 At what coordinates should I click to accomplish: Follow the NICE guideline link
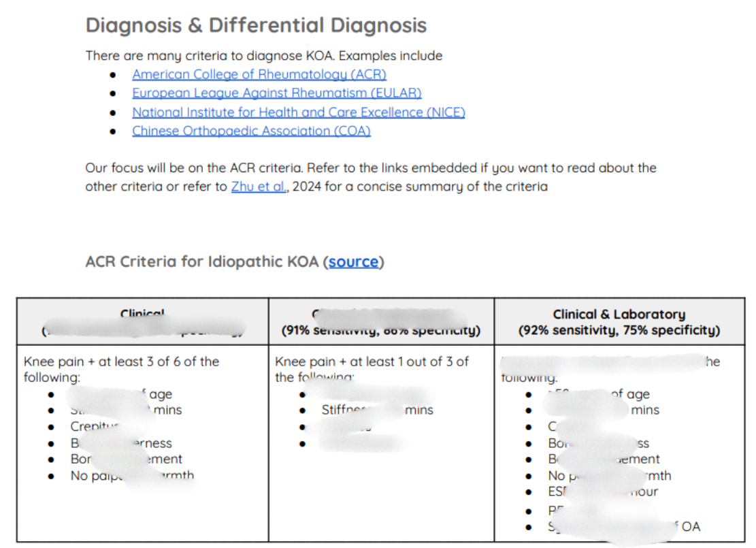click(x=298, y=112)
